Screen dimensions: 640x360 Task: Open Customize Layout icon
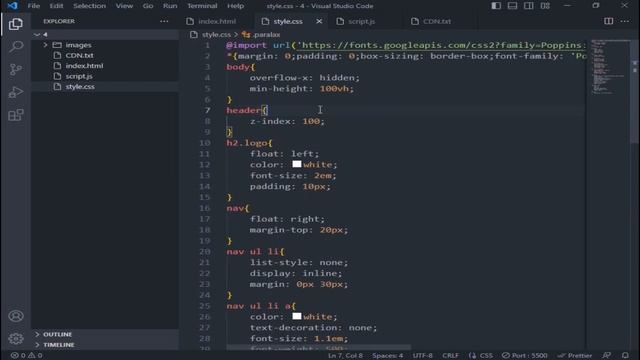click(545, 6)
